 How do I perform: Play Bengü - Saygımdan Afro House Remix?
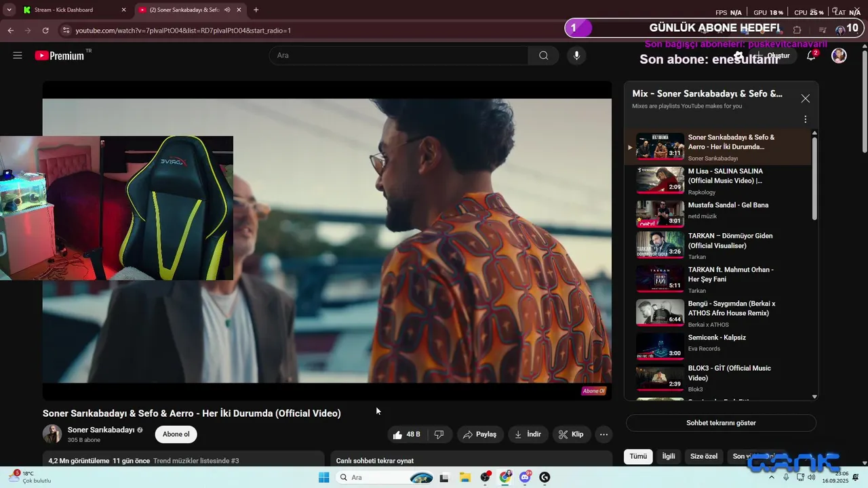[x=717, y=313]
